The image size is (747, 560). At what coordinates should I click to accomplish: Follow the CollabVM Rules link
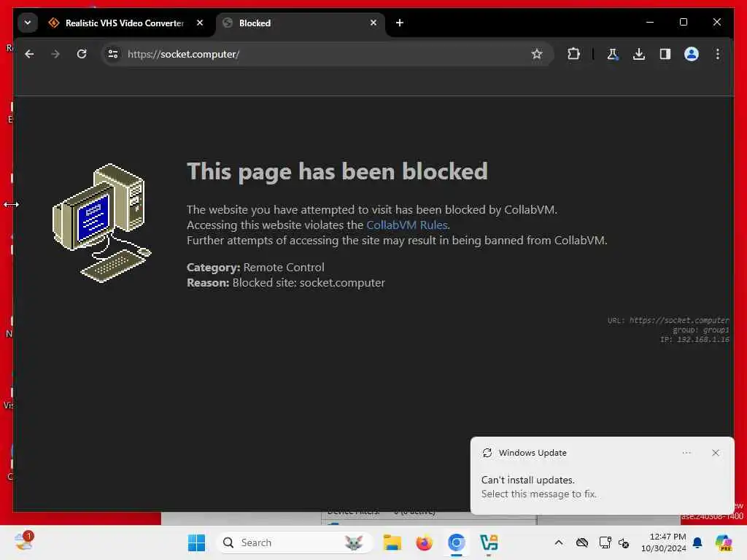click(x=407, y=225)
